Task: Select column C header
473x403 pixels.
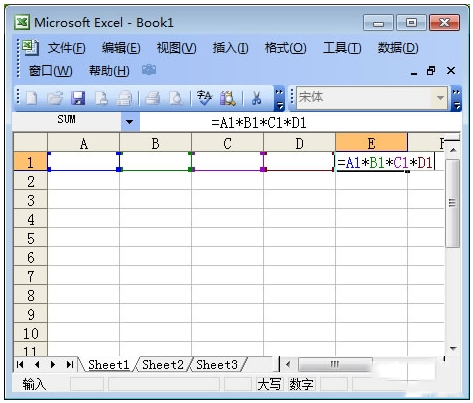Action: coord(227,143)
